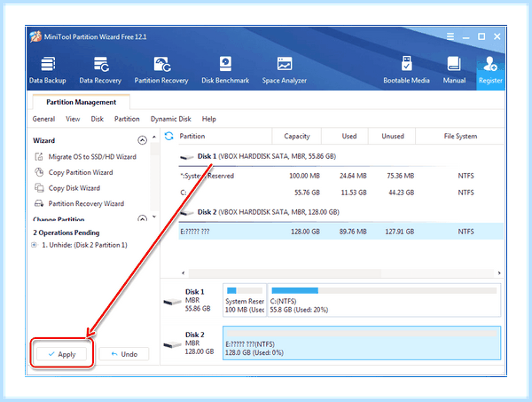This screenshot has height=402, width=532.
Task: Launch Migrate OS to SSD/HD Wizard
Action: tap(92, 156)
